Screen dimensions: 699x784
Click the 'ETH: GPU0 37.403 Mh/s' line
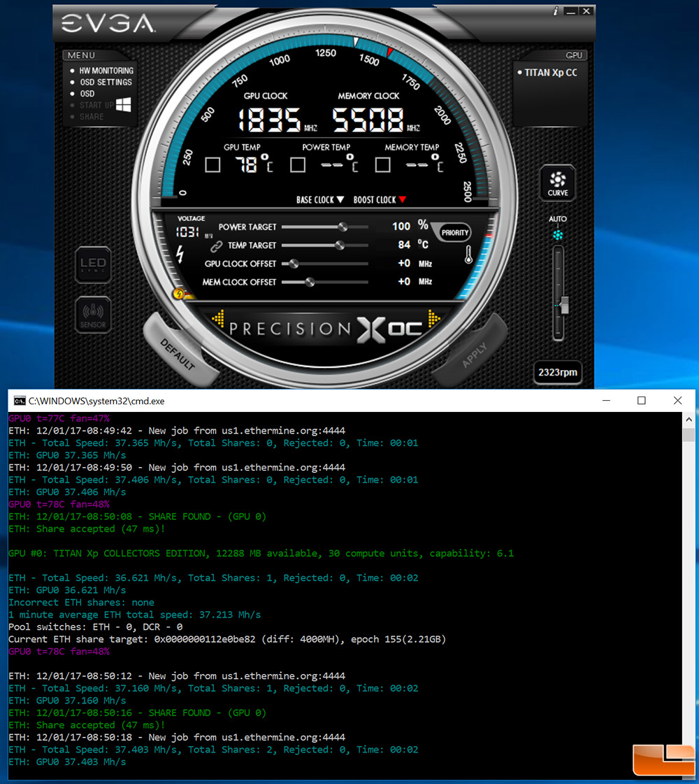coord(67,762)
